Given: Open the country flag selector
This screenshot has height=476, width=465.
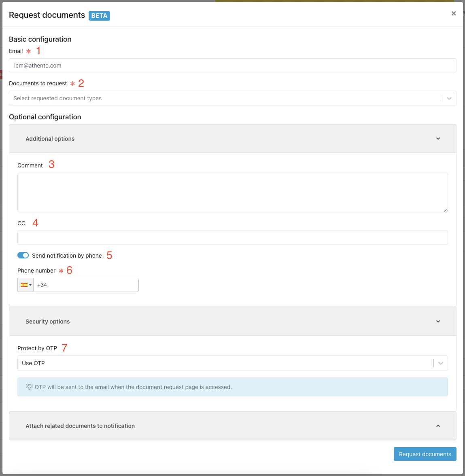Looking at the screenshot, I should [26, 285].
